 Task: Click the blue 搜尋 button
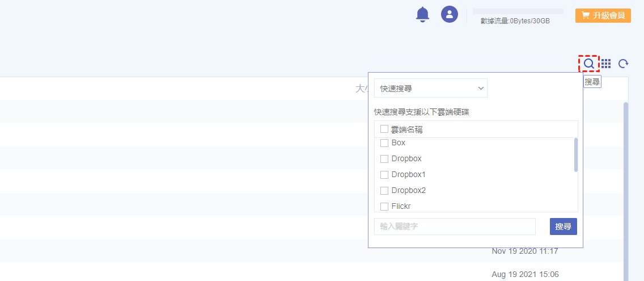point(563,227)
